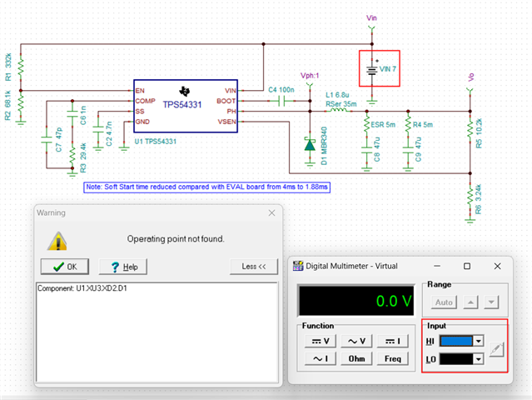Open the LO input dropdown arrow
This screenshot has height=400, width=532.
(479, 359)
